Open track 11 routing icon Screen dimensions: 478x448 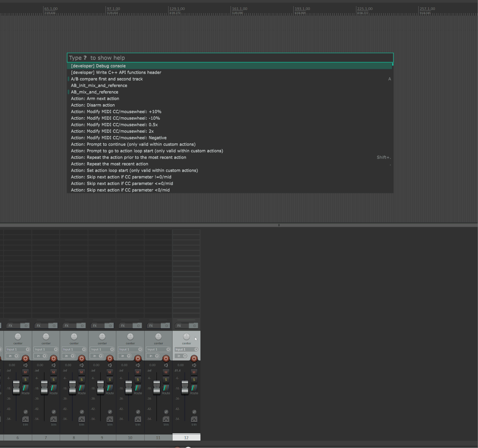[166, 388]
